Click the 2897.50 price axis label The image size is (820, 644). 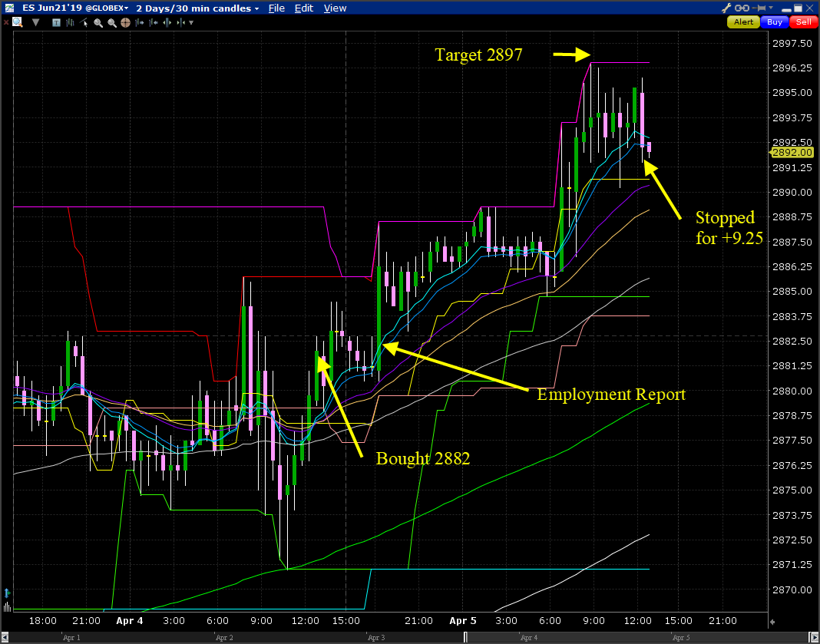792,44
